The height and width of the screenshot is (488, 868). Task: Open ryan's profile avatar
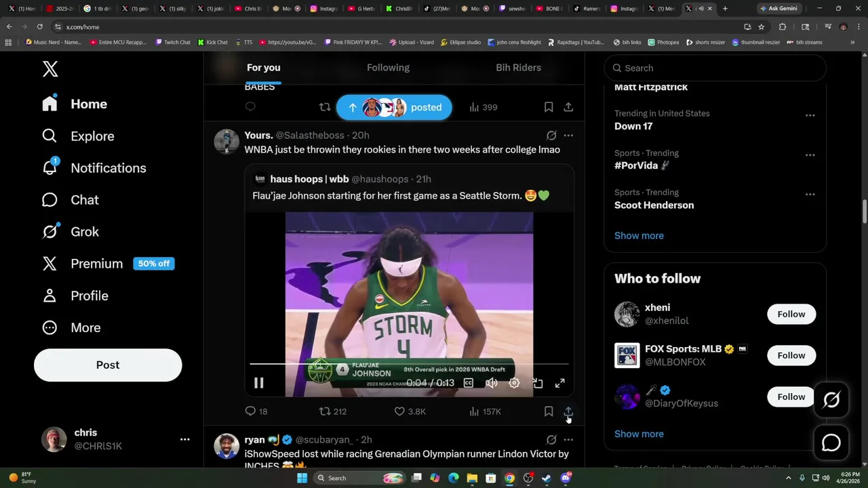point(226,446)
